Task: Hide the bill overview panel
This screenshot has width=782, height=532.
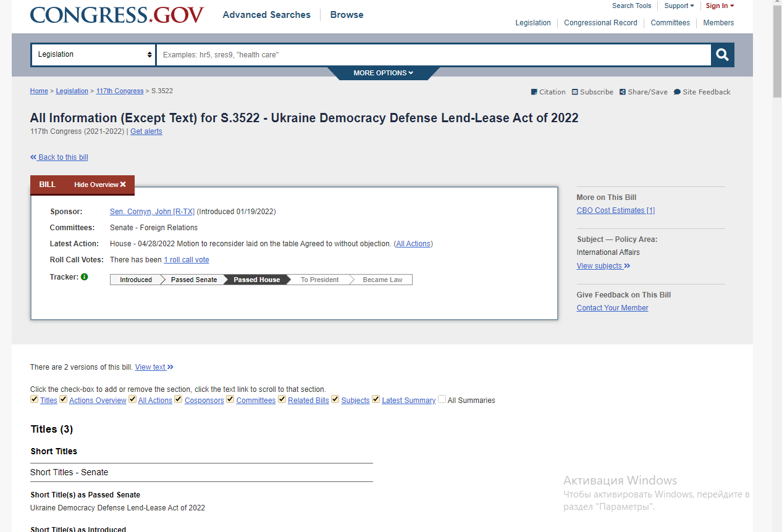Action: click(x=100, y=185)
